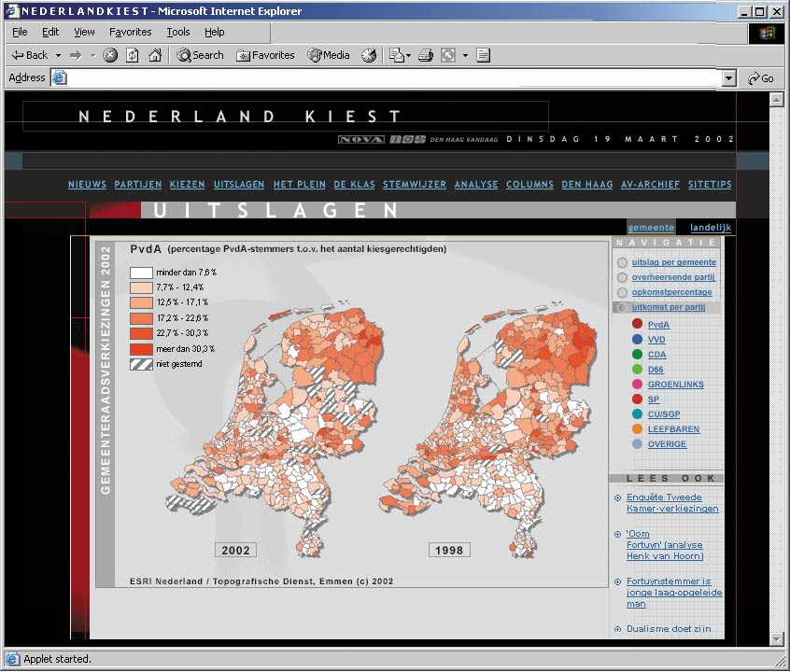Click the red PvdA party dot
Viewport: 790px width, 672px height.
637,324
